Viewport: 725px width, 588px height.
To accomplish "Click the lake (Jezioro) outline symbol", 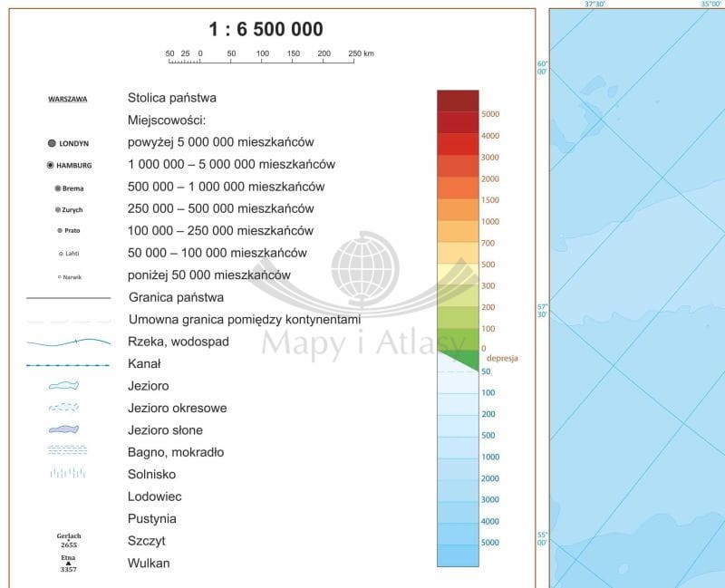I will [64, 386].
